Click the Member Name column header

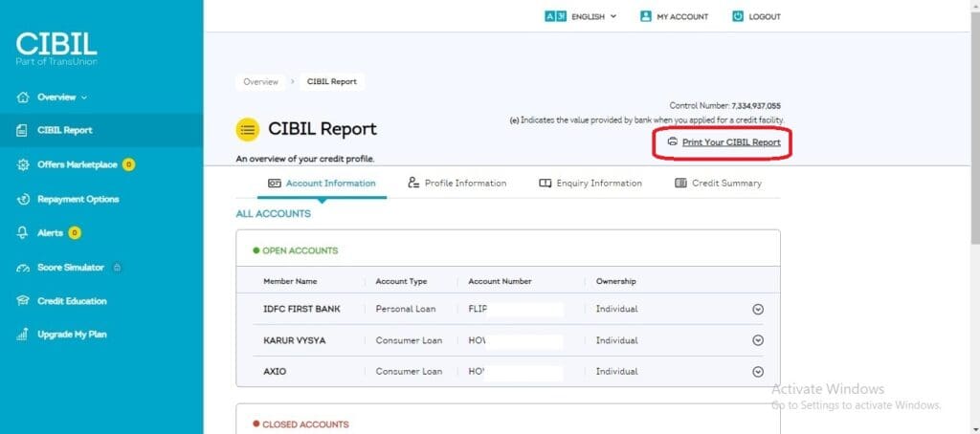(290, 282)
